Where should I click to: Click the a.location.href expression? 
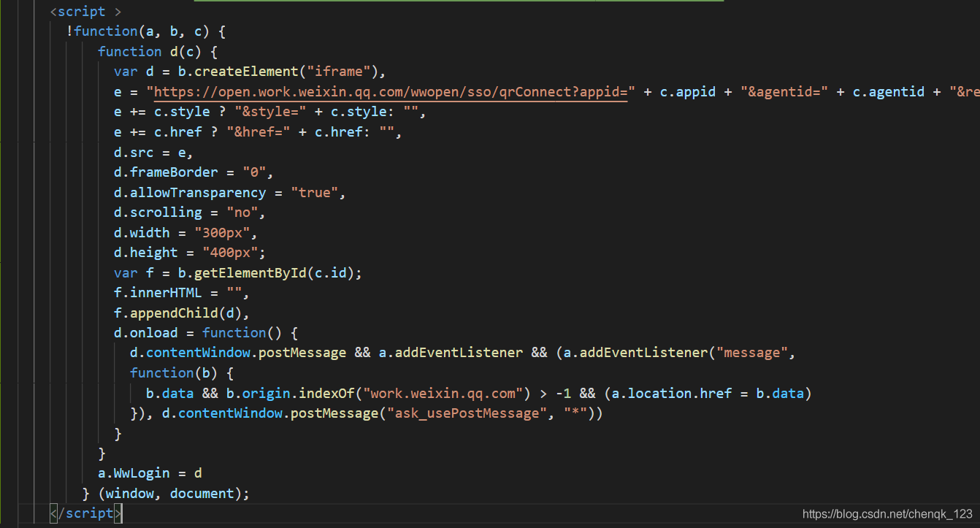point(672,394)
